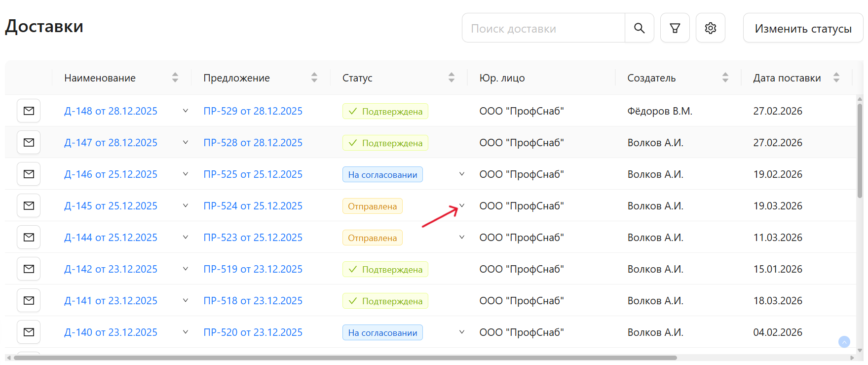Click the Создатель column header
Viewport: 868px width, 365px height.
point(651,78)
